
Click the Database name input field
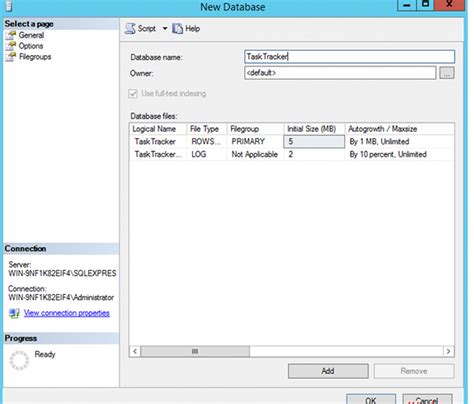(349, 57)
